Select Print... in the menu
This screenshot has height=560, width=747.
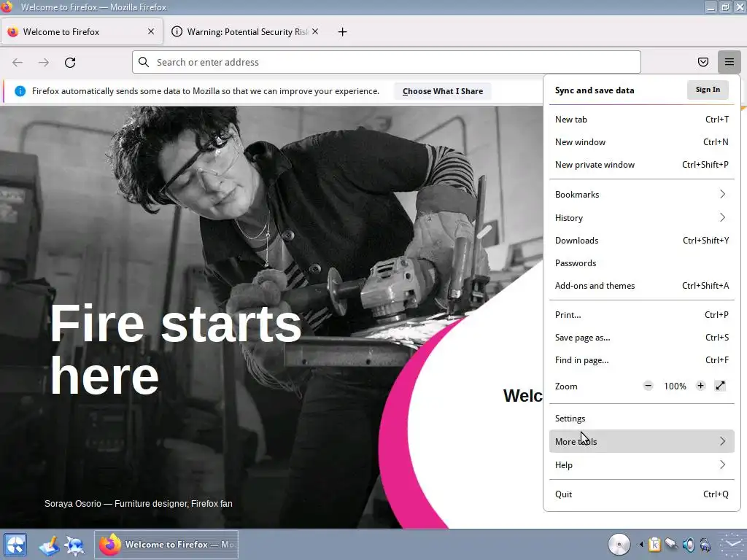(x=642, y=315)
